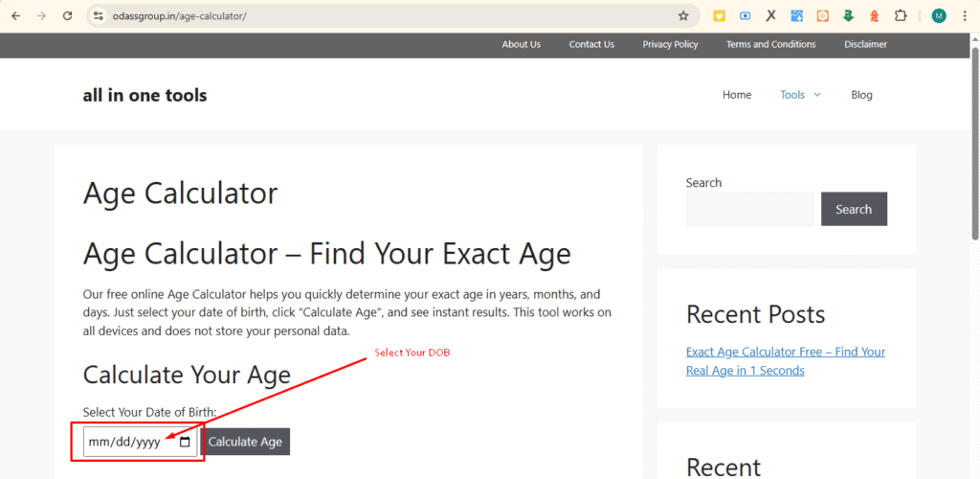Click the browser back arrow
Screen dimensions: 980x479
coord(16,16)
